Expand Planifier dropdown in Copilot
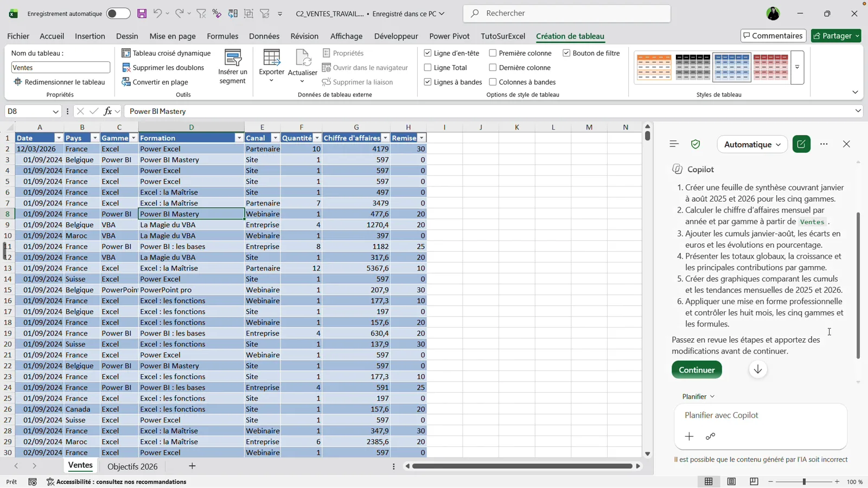Screen dimensions: 868x488 (698, 397)
